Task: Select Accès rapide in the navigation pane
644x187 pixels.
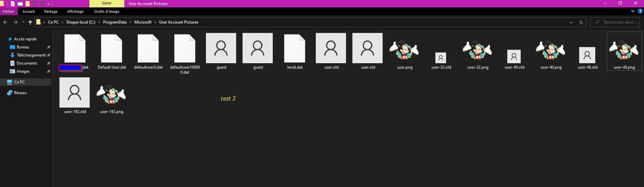Action: point(25,39)
